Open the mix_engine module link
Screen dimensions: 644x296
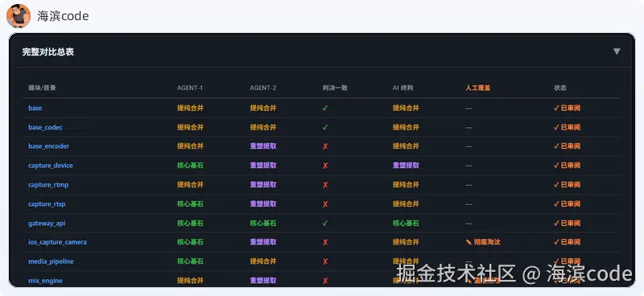click(x=45, y=281)
